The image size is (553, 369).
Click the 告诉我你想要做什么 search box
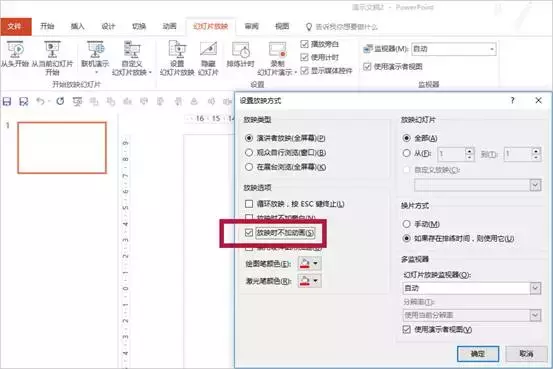(x=346, y=27)
